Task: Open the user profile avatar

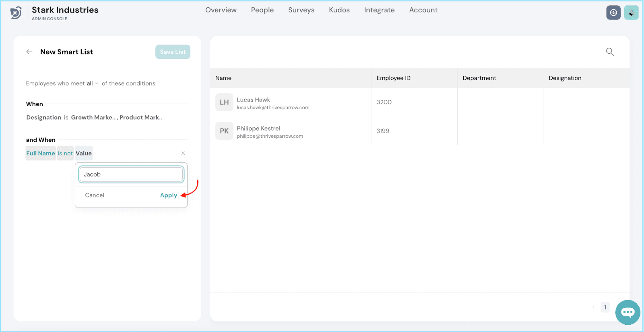Action: pos(631,13)
